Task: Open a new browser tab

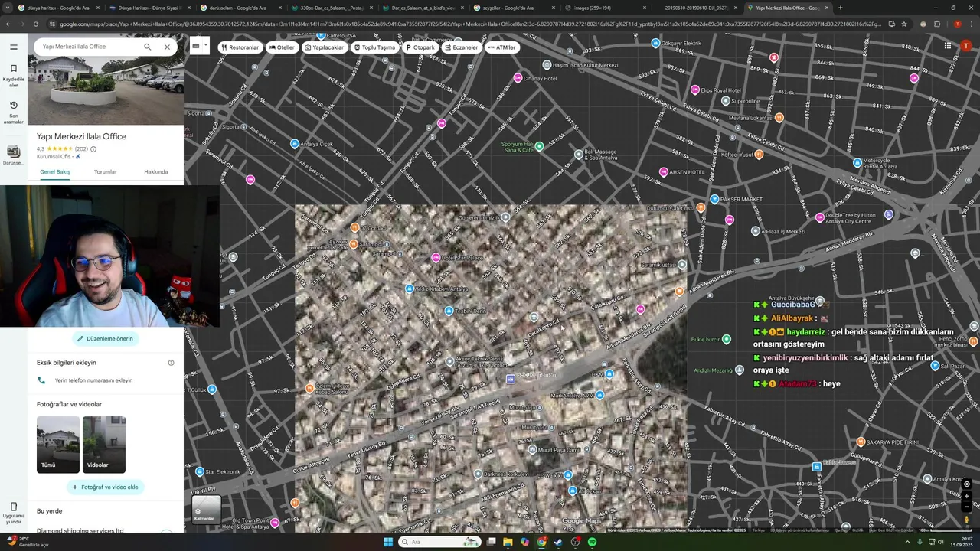Action: [840, 8]
